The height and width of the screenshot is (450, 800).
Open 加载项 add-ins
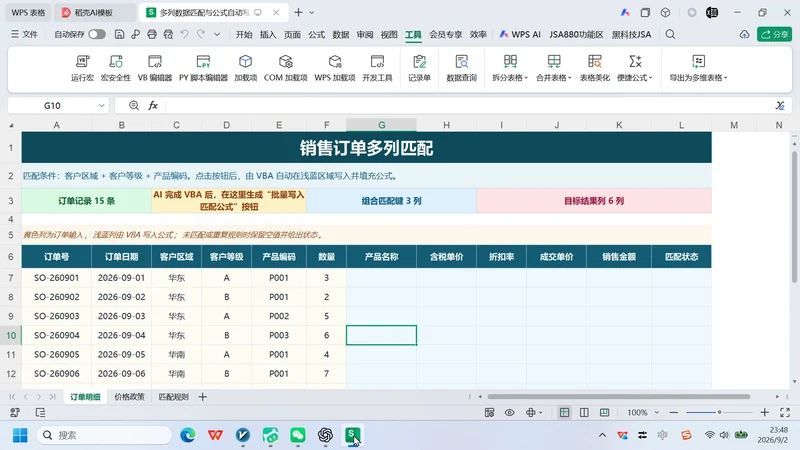point(245,68)
